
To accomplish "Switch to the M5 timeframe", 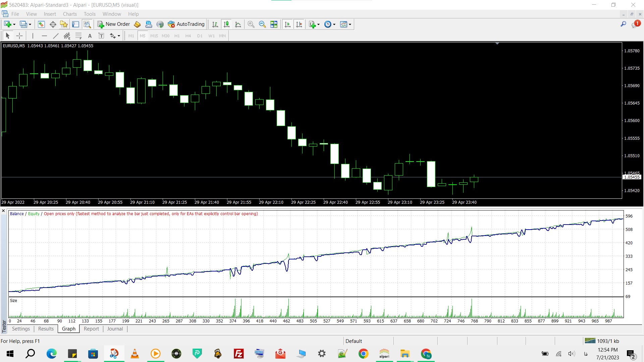I will pyautogui.click(x=143, y=36).
